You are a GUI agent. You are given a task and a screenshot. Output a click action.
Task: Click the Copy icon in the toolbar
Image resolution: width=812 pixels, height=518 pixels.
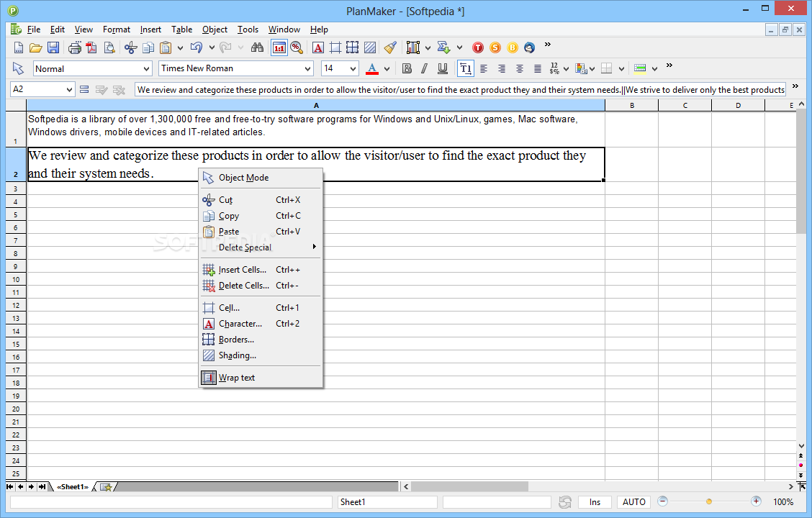[x=148, y=48]
